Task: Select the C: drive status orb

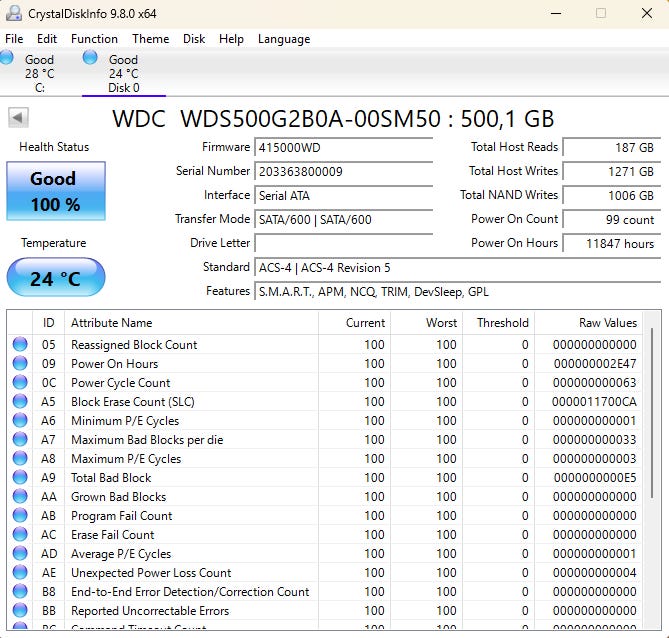Action: tap(7, 58)
